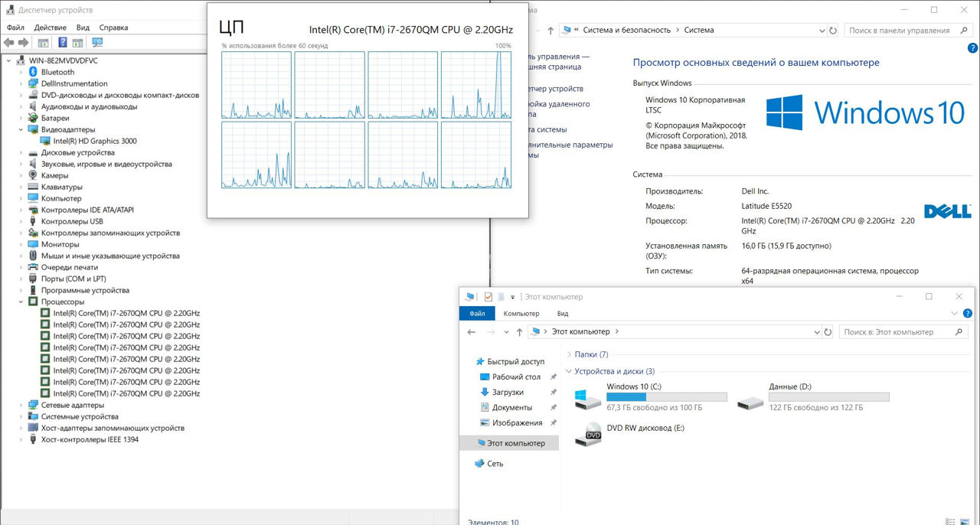Open Загрузки in Quick access sidebar
Viewport: 980px width, 525px height.
point(508,392)
